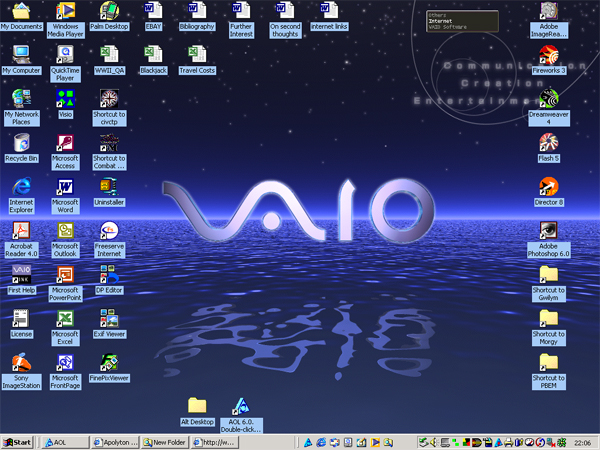Open Acrobat Reader 4.0 shortcut
The height and width of the screenshot is (450, 600).
21,231
